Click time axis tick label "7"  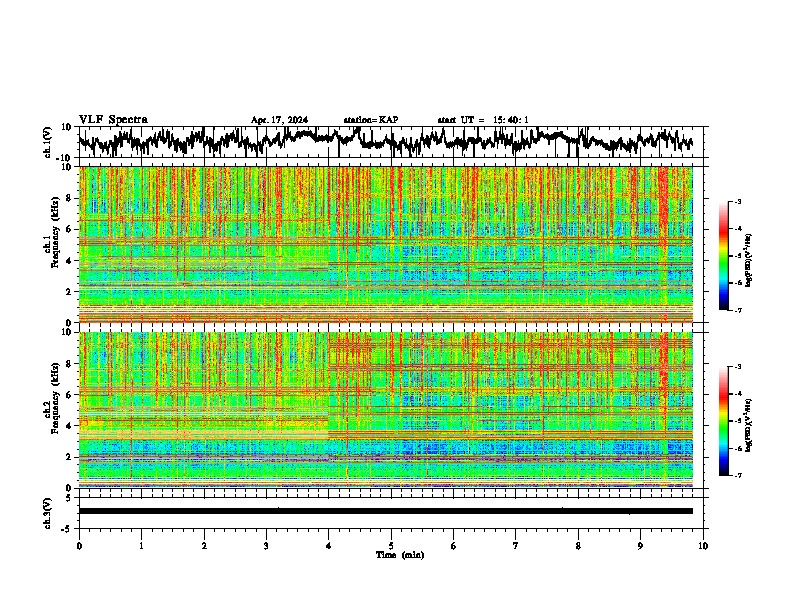point(516,546)
